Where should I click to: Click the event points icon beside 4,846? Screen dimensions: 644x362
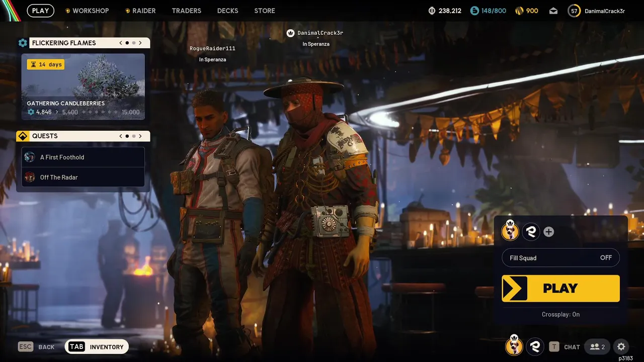(x=31, y=112)
